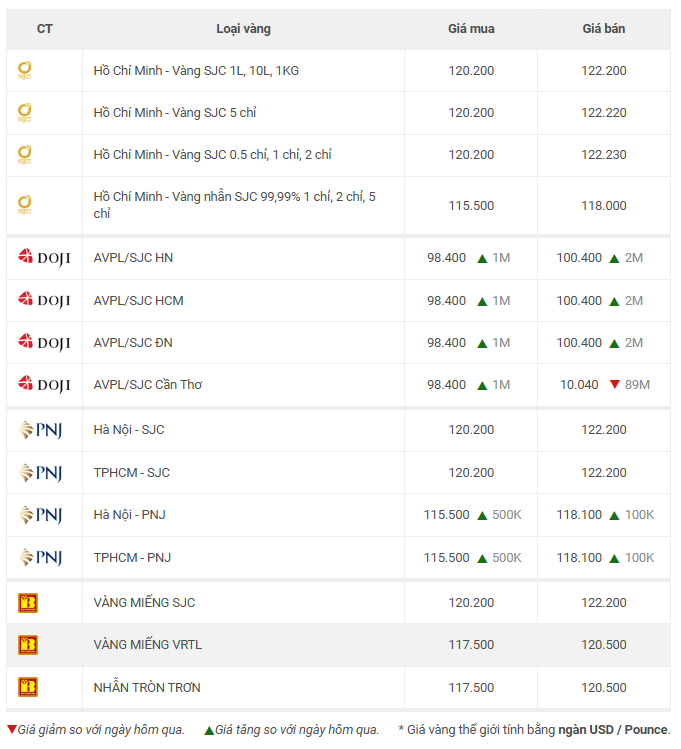Image resolution: width=681 pixels, height=749 pixels.
Task: Click sell price 100.400 for AVPL/SJC HCM
Action: (579, 300)
